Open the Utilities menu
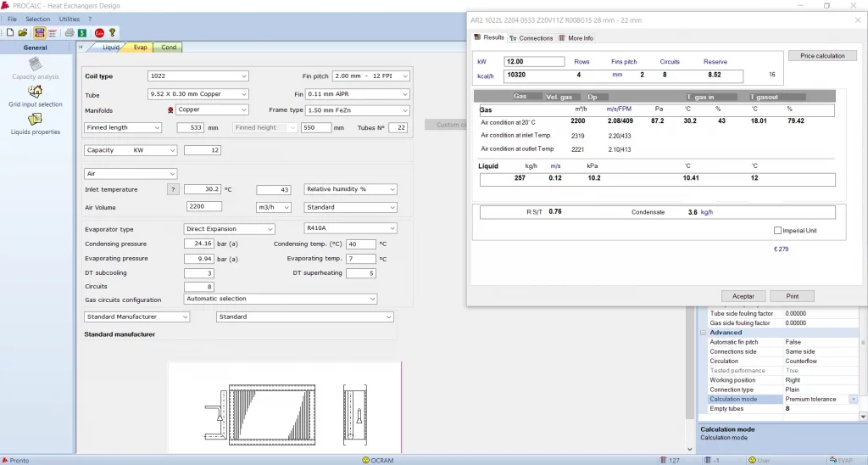The image size is (868, 465). tap(70, 19)
